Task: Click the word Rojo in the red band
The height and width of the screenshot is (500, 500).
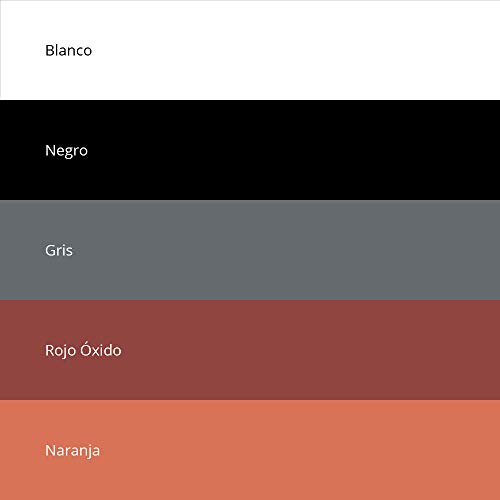Action: [60, 352]
